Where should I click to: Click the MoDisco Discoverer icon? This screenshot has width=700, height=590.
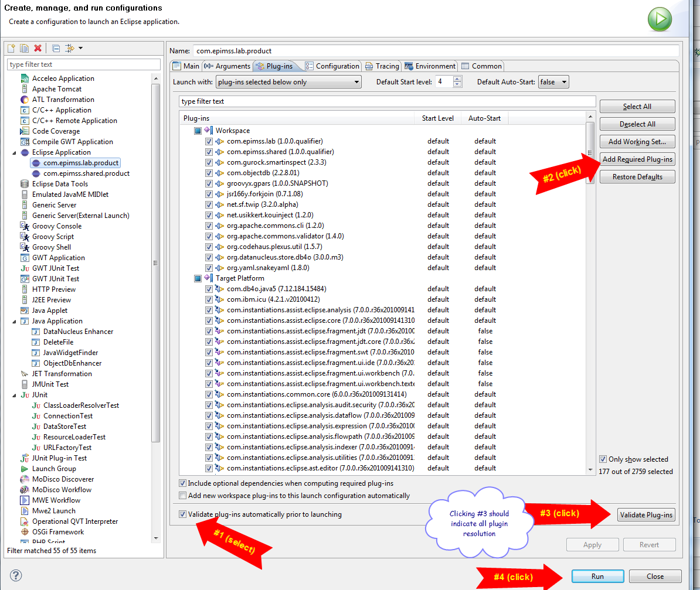(25, 479)
